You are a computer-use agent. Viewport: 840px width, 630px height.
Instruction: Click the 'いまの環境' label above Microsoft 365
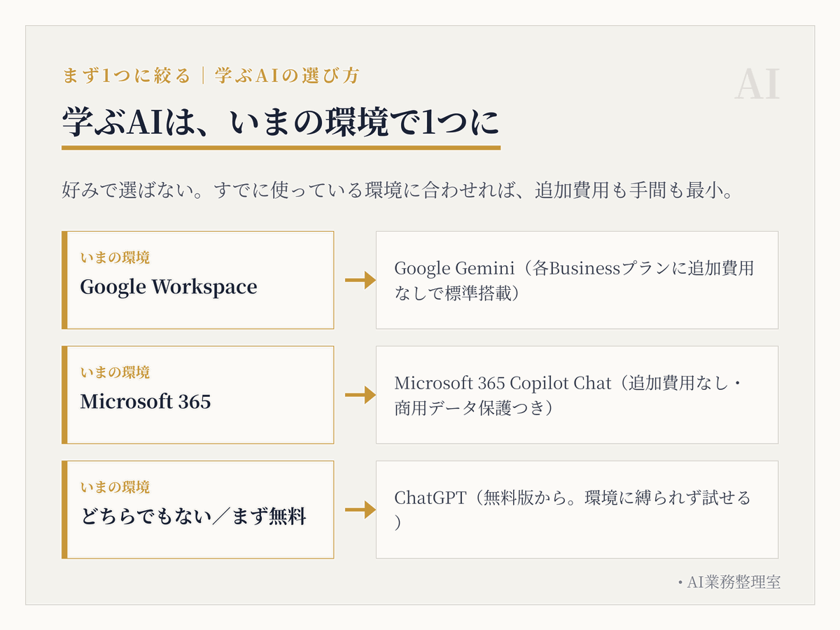click(x=115, y=372)
